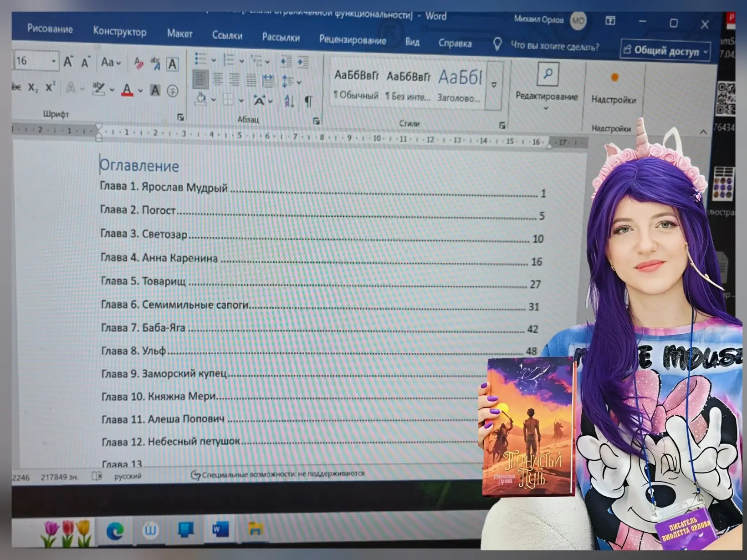
Task: Switch to the Рецензирование tab
Action: pos(353,40)
